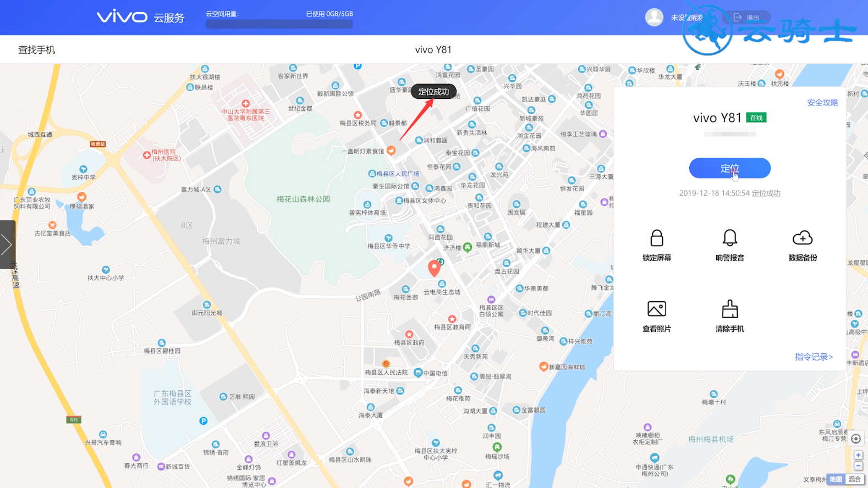Click the vivo 云服务 logo

tap(140, 17)
